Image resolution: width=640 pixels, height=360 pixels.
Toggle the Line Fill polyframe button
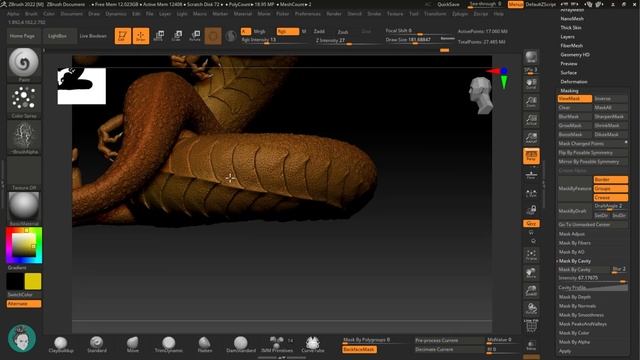coord(531,325)
